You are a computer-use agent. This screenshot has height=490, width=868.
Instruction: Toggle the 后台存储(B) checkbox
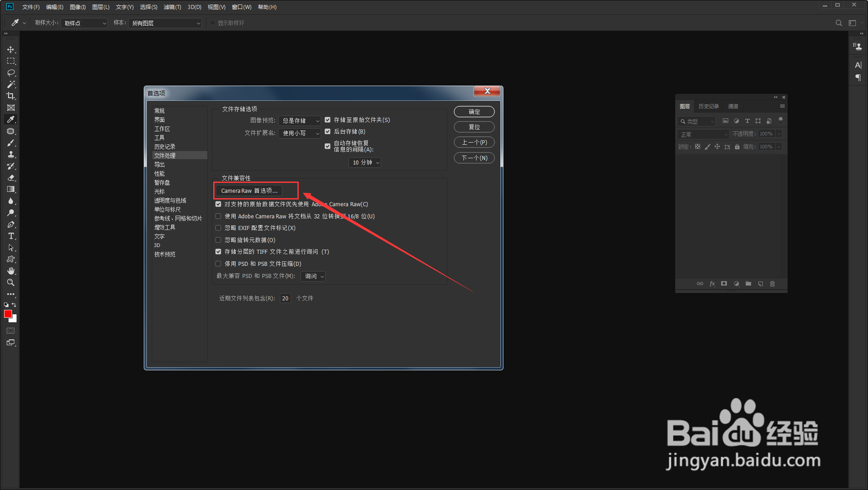click(327, 131)
